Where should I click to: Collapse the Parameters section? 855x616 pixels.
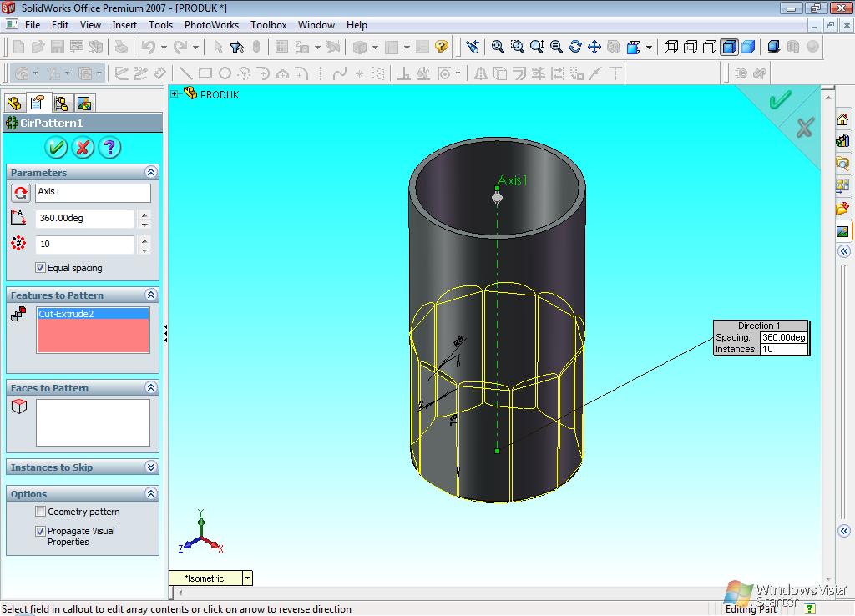pos(151,172)
